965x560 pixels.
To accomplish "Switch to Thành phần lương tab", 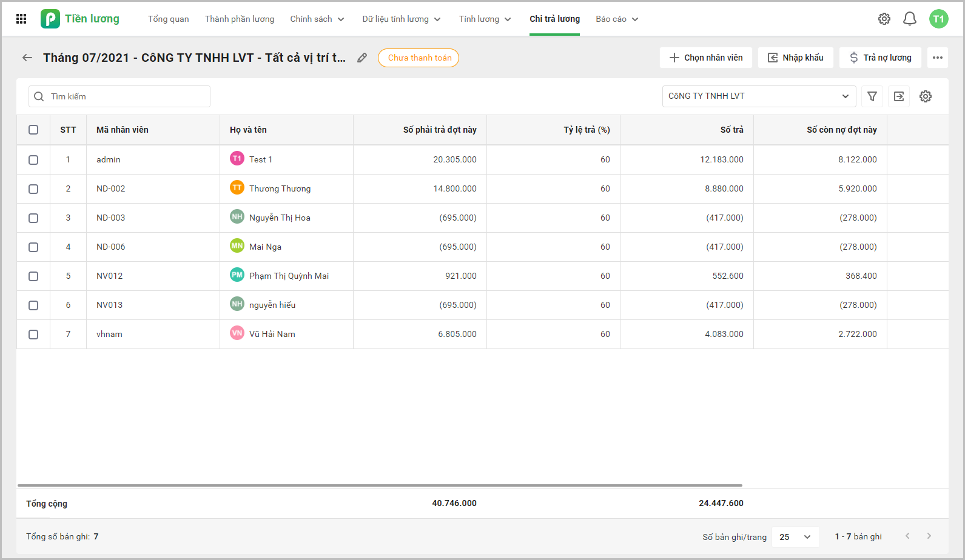I will click(240, 19).
